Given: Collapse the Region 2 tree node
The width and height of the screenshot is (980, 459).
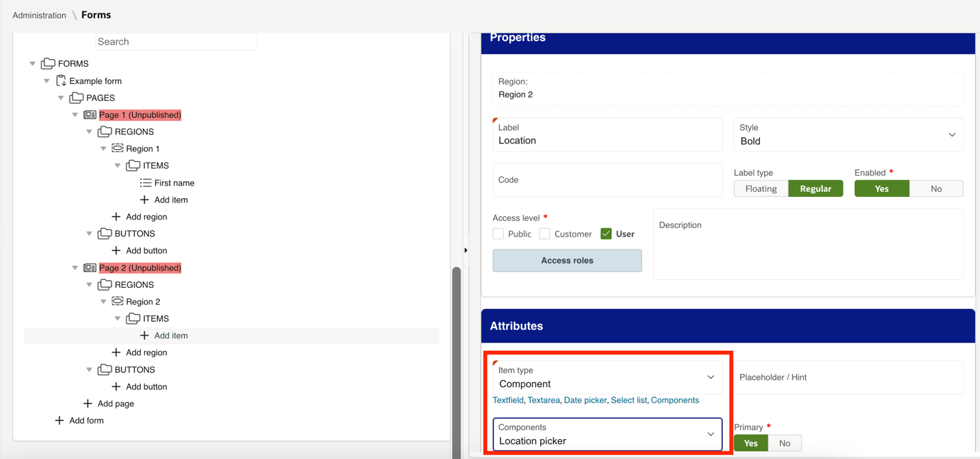Looking at the screenshot, I should pyautogui.click(x=103, y=301).
